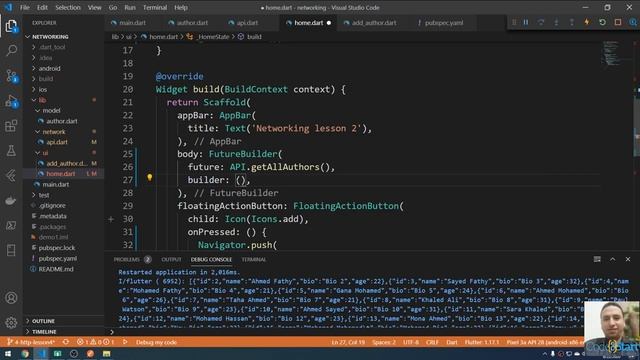The image size is (640, 360).
Task: Click the Windows Start button
Action: pos(8,353)
